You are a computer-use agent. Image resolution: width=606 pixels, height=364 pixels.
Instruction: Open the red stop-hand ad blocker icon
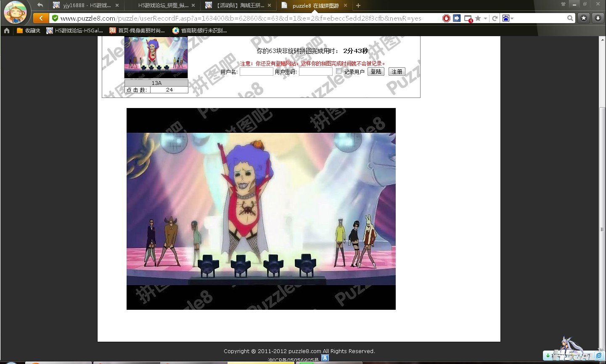click(x=446, y=18)
